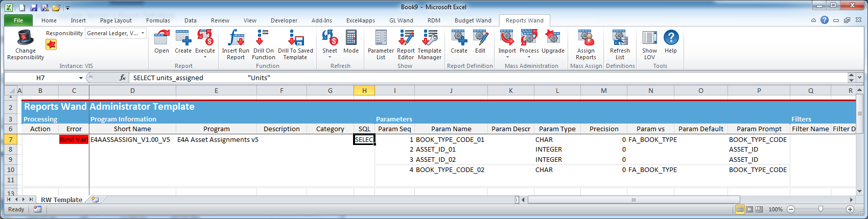Insert a new worksheet tab icon
The width and height of the screenshot is (868, 219).
click(x=95, y=200)
